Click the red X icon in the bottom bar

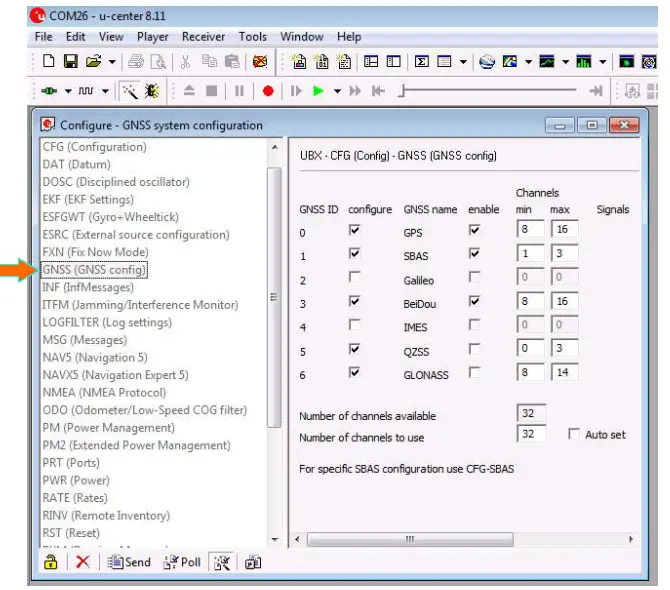point(82,562)
